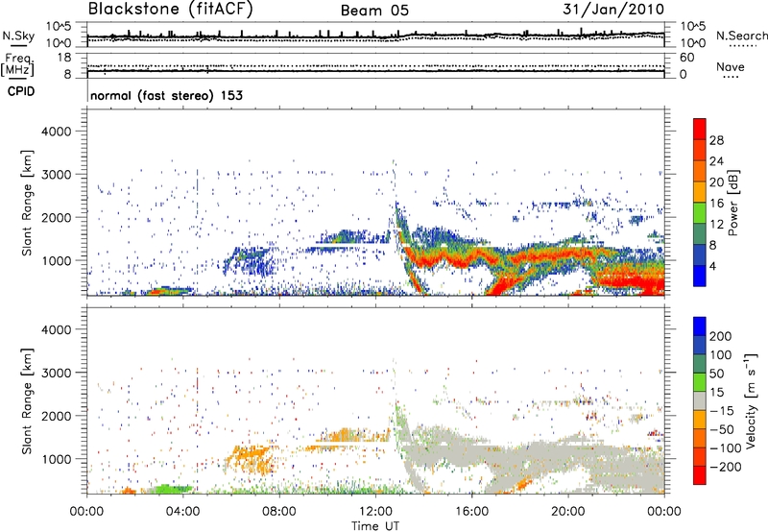
Task: Click the 'Velocity [m s-1]' colorbar label
Action: click(750, 400)
